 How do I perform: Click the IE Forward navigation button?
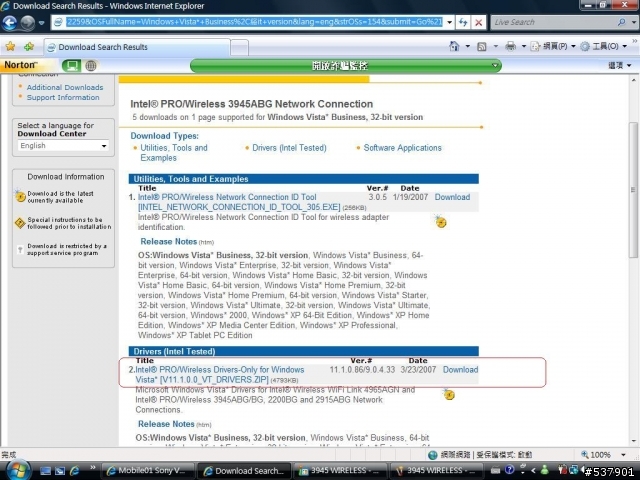coord(27,22)
